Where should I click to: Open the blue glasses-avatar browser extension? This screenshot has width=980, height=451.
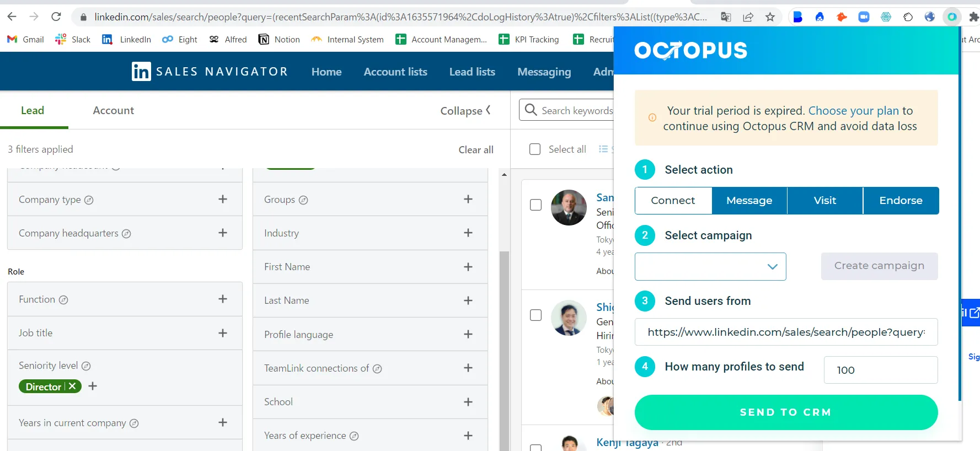820,17
